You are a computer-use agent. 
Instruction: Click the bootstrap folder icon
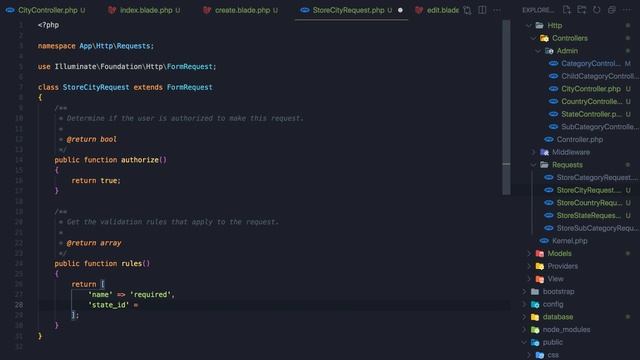coord(535,291)
